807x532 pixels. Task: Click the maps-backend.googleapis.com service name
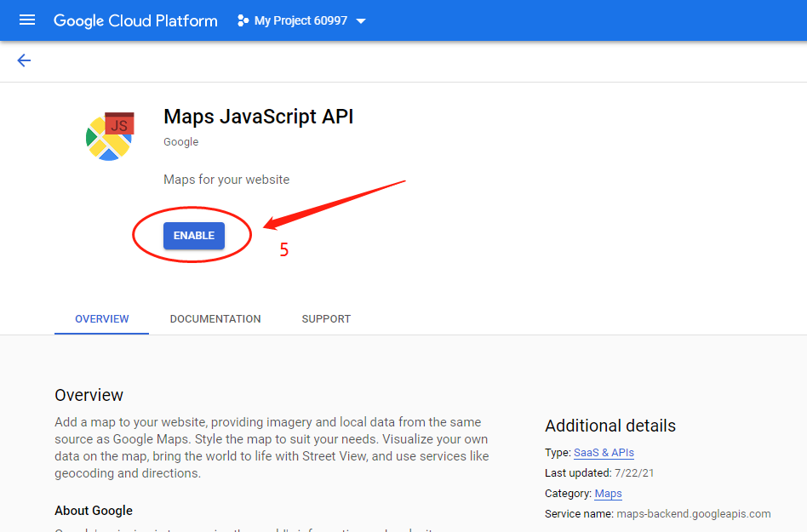click(694, 513)
